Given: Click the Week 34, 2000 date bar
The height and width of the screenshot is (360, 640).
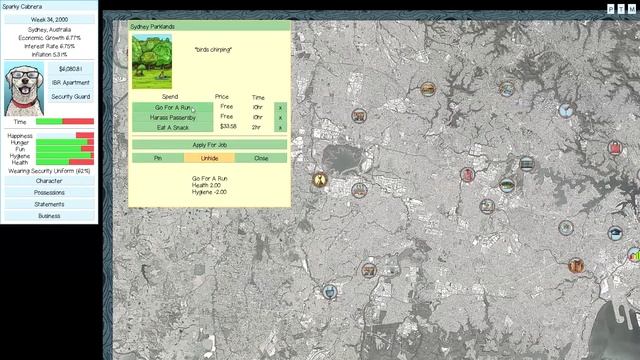Looking at the screenshot, I should pos(49,19).
